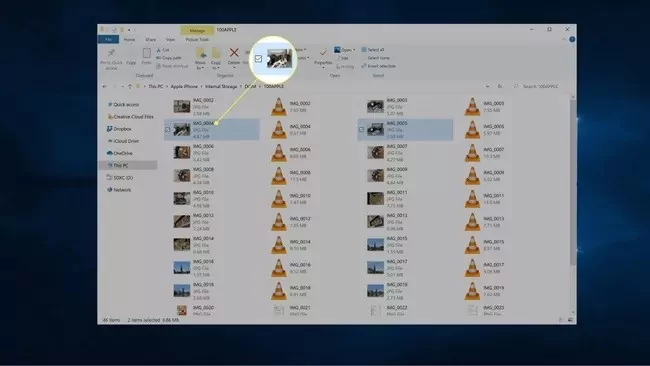Expand the Open button dropdown arrow

354,50
